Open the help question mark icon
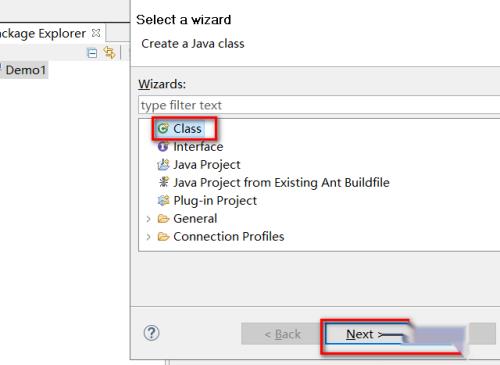 (x=151, y=333)
